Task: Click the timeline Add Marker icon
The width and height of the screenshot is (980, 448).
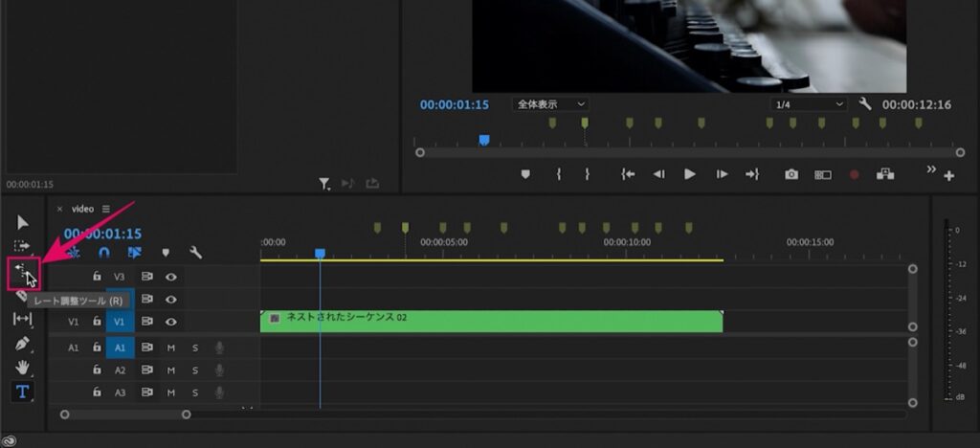Action: (166, 253)
